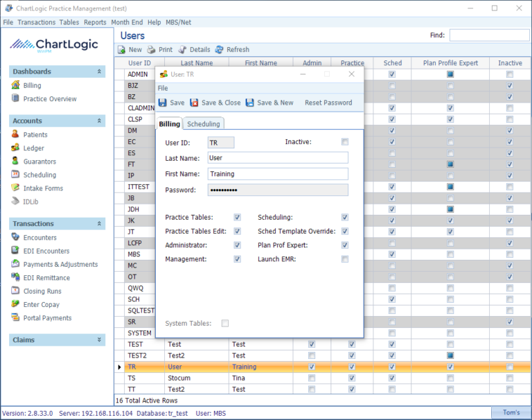532x420 pixels.
Task: Open the IDLib icon
Action: [15, 202]
